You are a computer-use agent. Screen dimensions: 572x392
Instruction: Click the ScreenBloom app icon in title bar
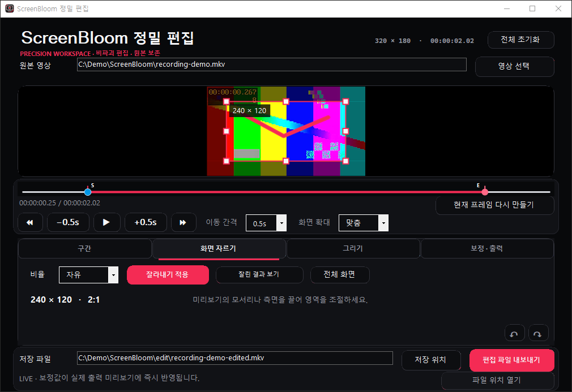coord(10,8)
